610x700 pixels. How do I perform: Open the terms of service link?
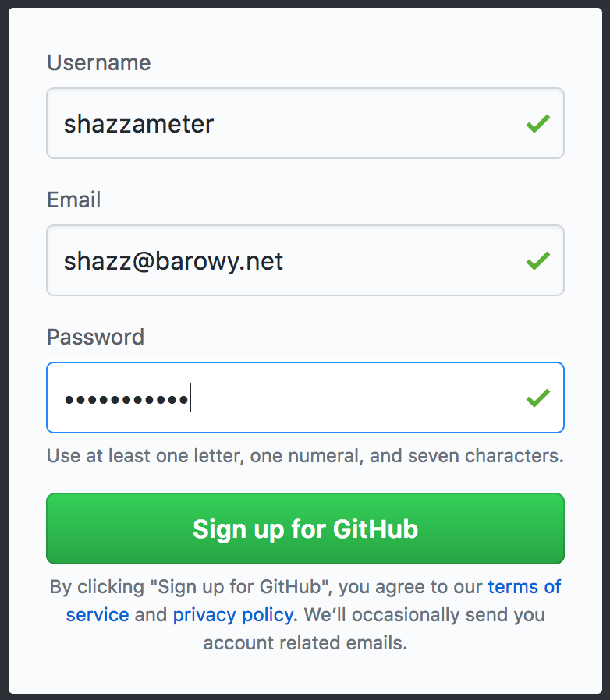(x=524, y=586)
